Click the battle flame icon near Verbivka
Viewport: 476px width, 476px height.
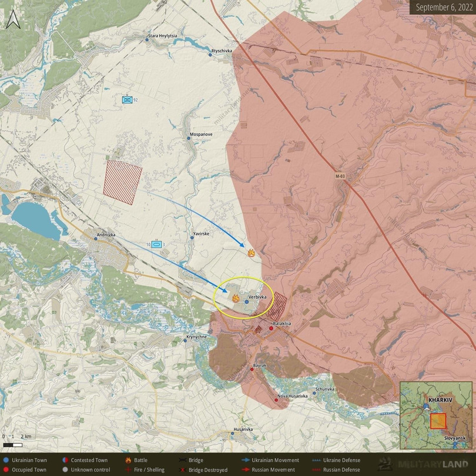coord(236,299)
